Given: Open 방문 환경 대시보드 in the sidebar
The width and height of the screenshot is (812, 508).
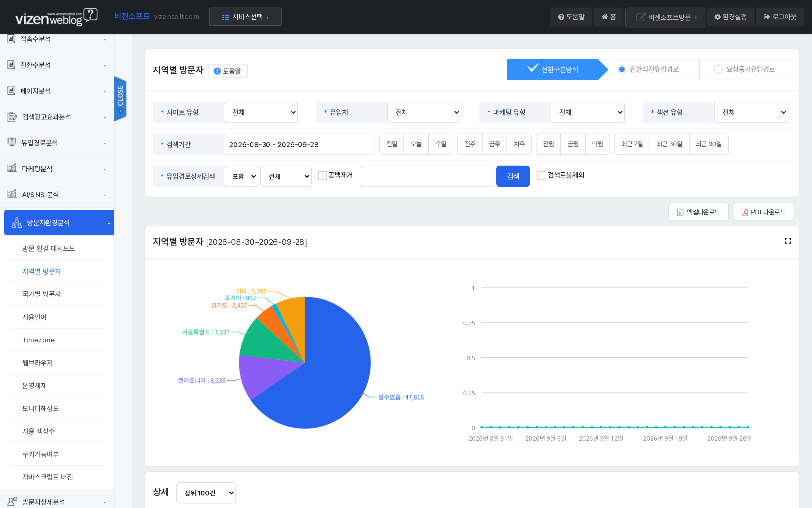Looking at the screenshot, I should click(49, 248).
